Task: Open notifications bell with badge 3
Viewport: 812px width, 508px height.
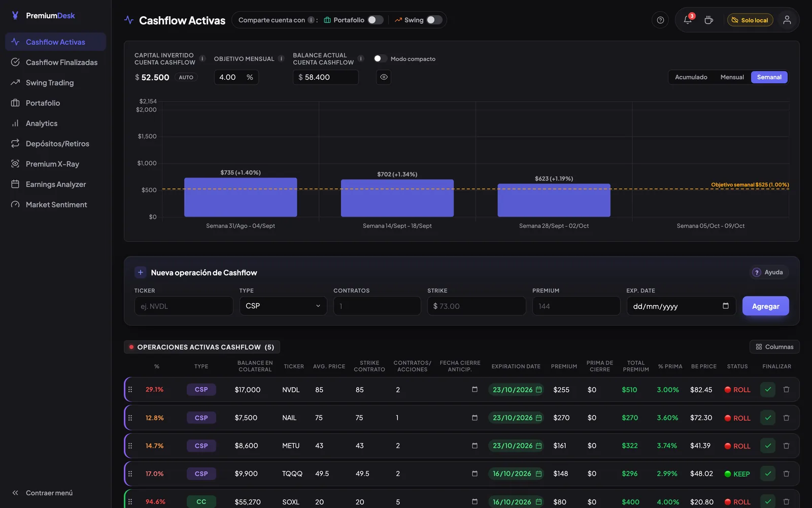Action: [688, 20]
